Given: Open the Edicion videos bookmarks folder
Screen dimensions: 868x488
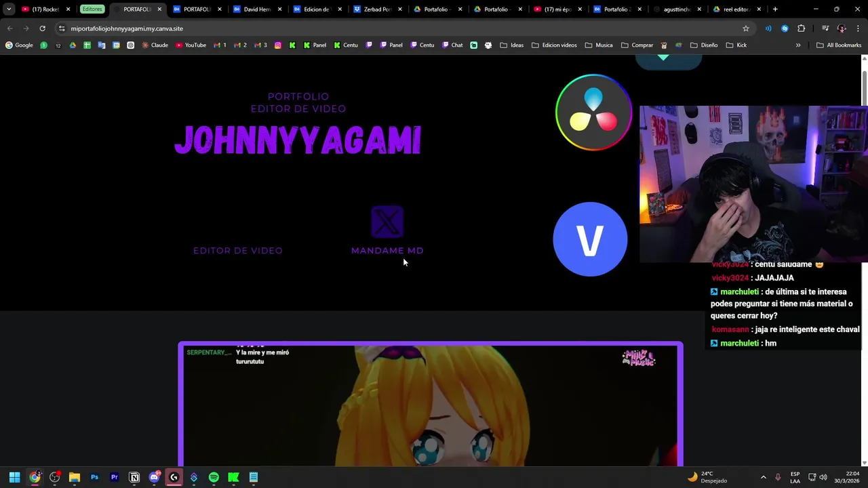Looking at the screenshot, I should coord(554,45).
